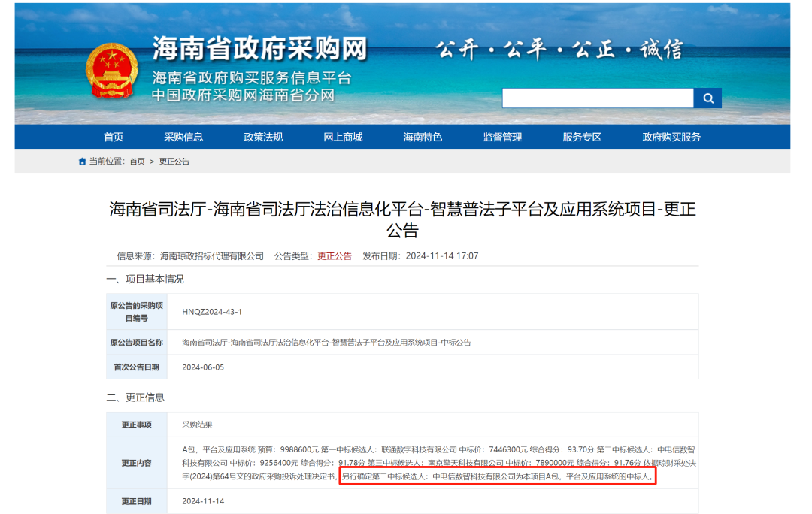This screenshot has width=812, height=514.
Task: Click the 海南省政府购买服务信息平台 subtitle
Action: click(252, 77)
